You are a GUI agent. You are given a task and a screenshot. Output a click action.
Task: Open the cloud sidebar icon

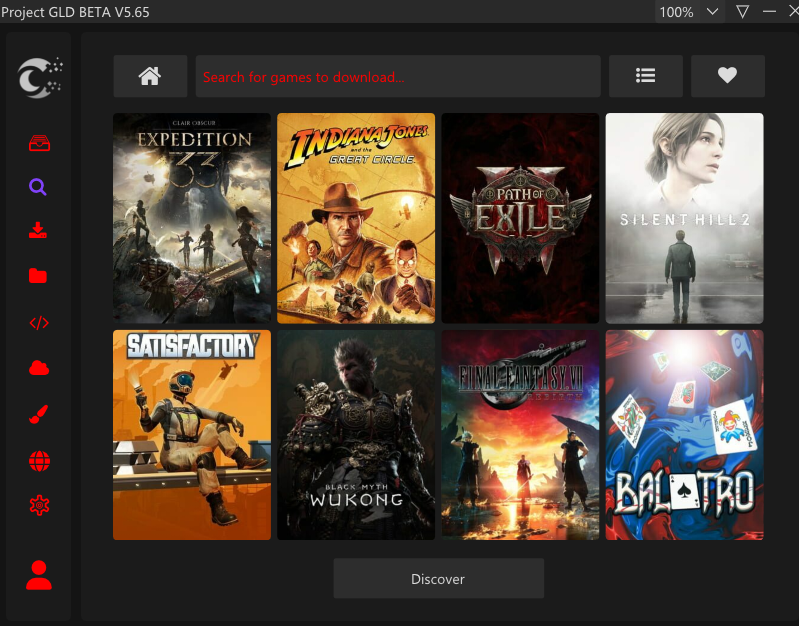point(39,368)
